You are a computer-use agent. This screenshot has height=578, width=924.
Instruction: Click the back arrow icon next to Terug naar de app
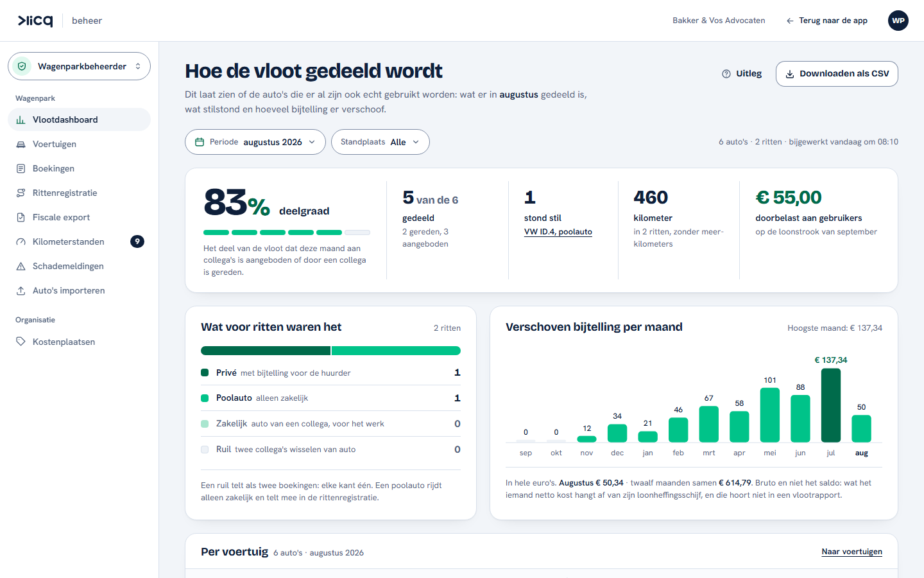click(x=790, y=21)
